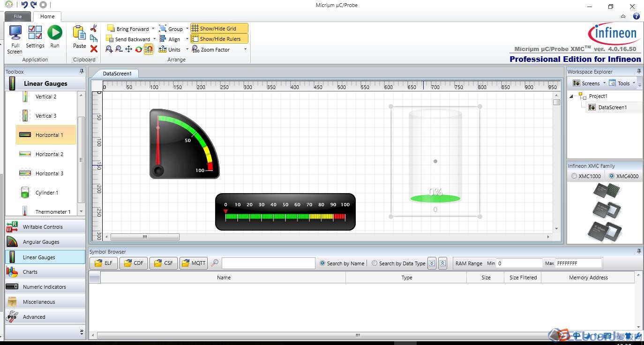Click the red-green rotate refresh icon
This screenshot has height=345, width=644.
click(139, 49)
